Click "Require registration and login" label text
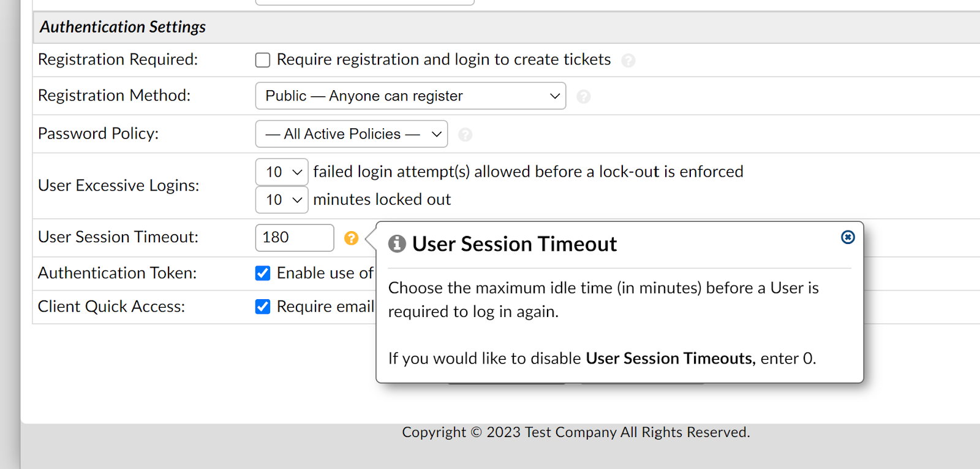 point(443,59)
